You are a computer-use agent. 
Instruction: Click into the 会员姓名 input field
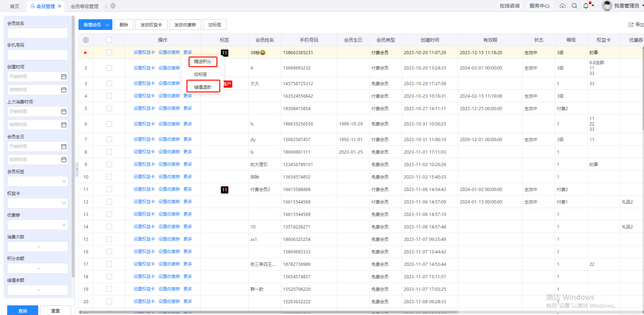pyautogui.click(x=37, y=33)
